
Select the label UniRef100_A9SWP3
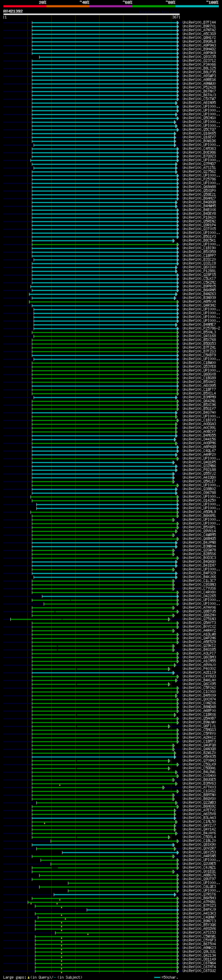(199, 76)
